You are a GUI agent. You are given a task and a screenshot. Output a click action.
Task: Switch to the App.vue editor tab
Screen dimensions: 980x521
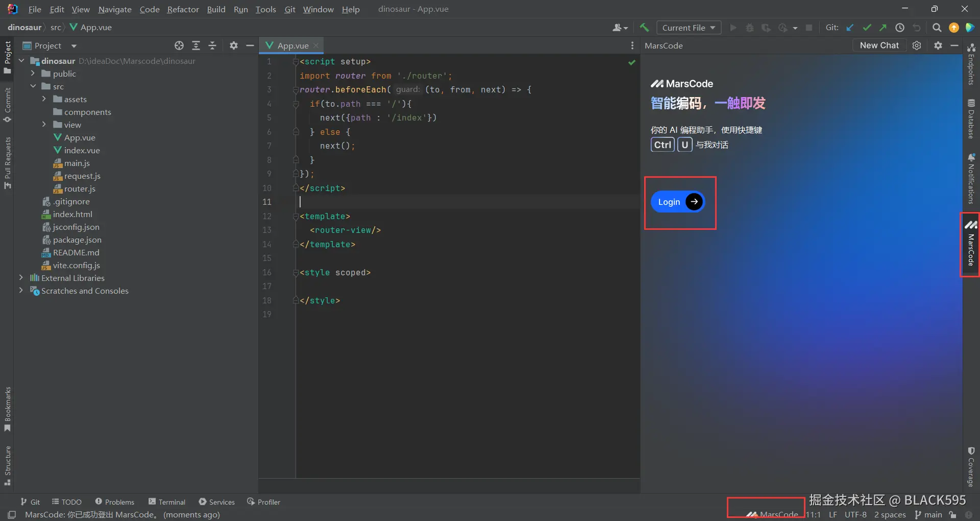(292, 45)
